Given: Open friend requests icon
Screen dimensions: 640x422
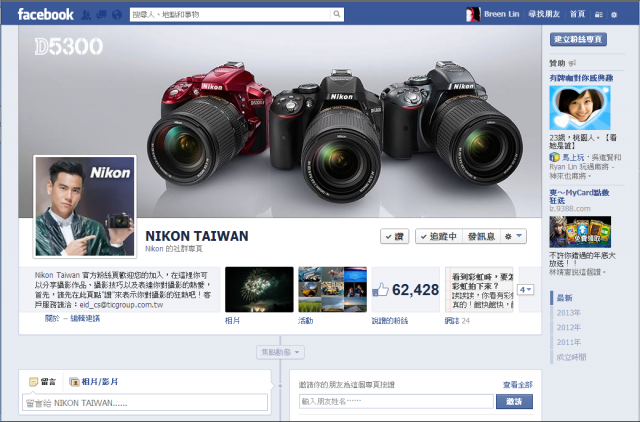Looking at the screenshot, I should [86, 15].
